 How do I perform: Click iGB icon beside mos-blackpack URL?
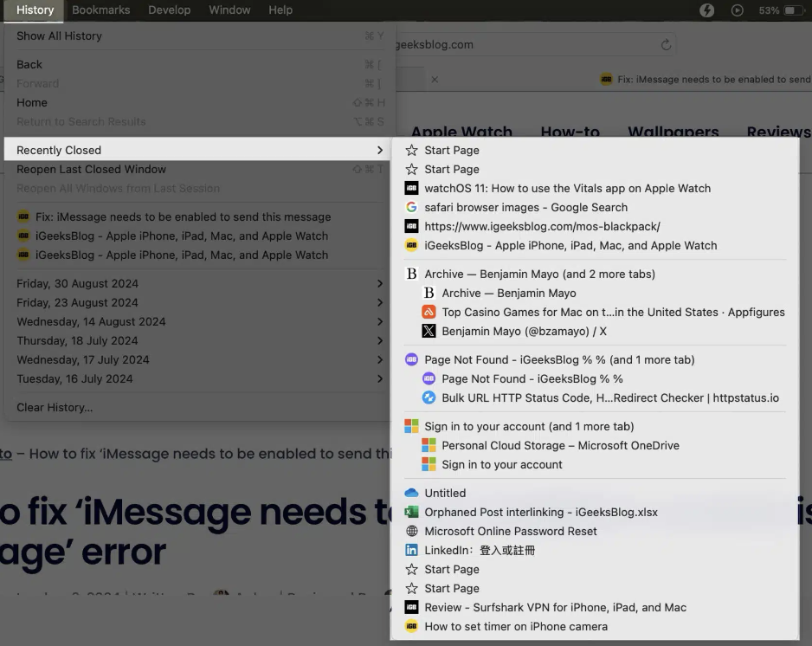(x=411, y=226)
